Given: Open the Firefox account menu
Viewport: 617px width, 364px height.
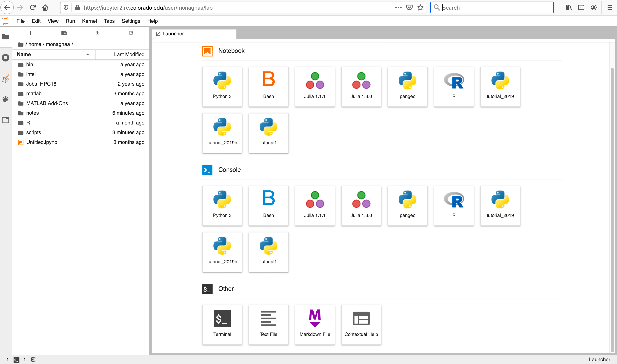Looking at the screenshot, I should (594, 7).
